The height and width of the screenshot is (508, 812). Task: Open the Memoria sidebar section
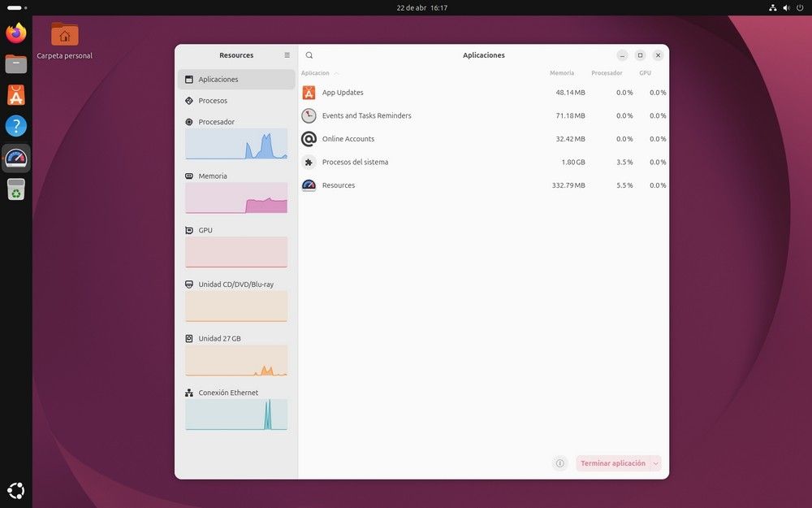tap(236, 193)
